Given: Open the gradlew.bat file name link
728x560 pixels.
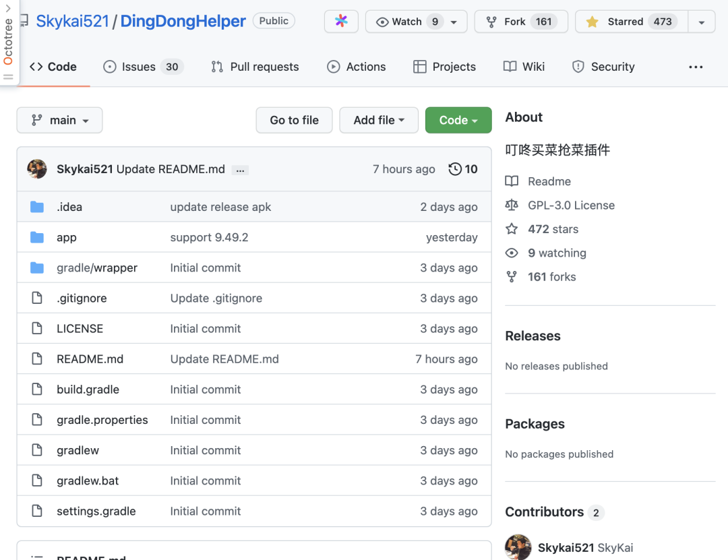Looking at the screenshot, I should point(88,480).
